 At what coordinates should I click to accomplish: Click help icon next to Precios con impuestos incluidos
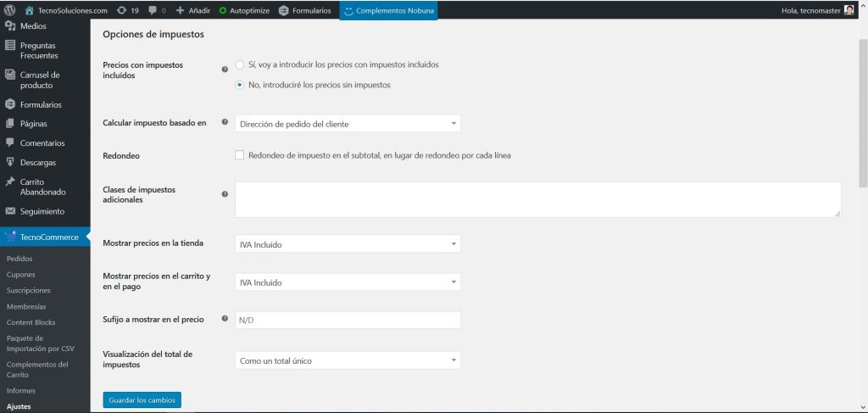click(x=225, y=70)
